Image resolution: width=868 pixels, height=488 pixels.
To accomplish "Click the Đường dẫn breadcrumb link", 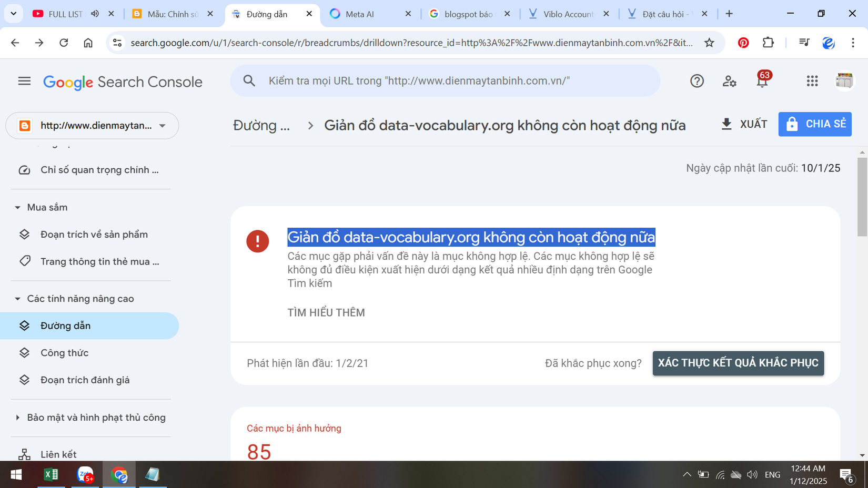I will tap(261, 125).
